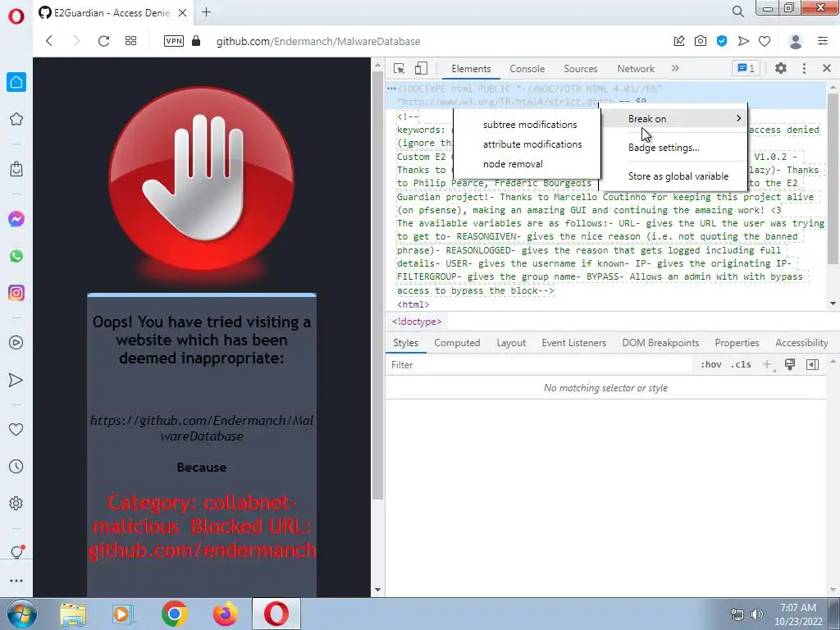The width and height of the screenshot is (840, 630).
Task: Switch to the Sources tab
Action: pyautogui.click(x=580, y=69)
